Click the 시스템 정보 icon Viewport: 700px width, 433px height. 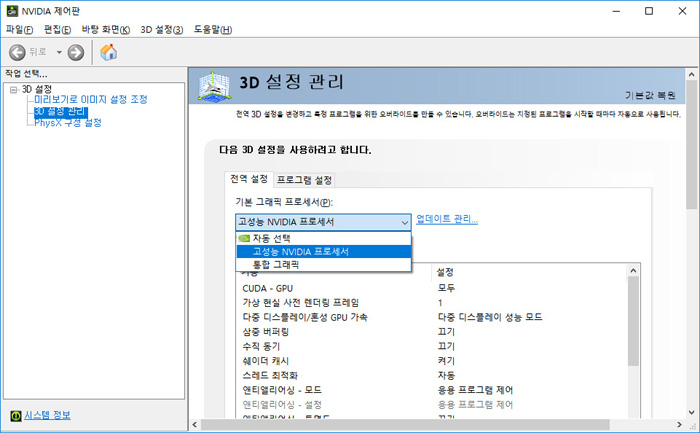coord(16,416)
